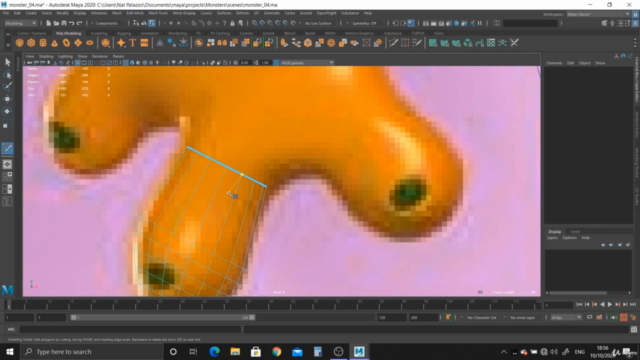Click the Chrome icon on taskbar
This screenshot has width=640, height=360.
tap(276, 351)
